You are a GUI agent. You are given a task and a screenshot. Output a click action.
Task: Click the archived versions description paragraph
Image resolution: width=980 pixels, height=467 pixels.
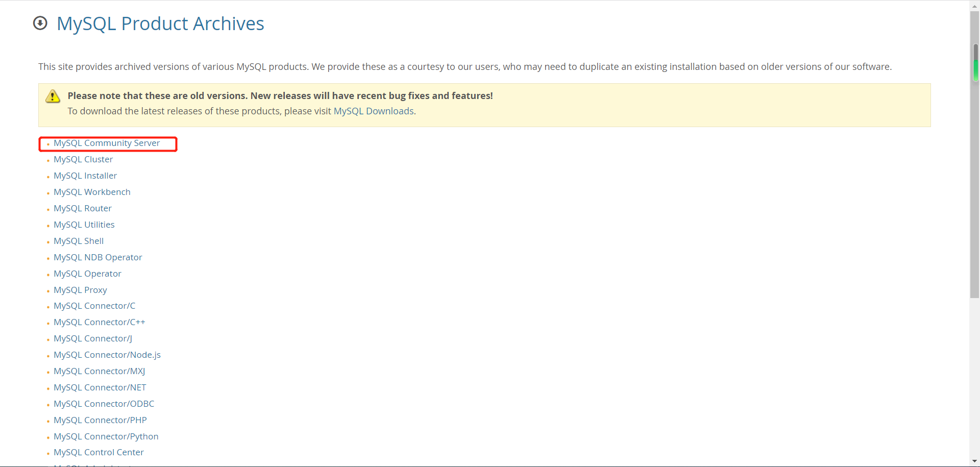point(465,67)
